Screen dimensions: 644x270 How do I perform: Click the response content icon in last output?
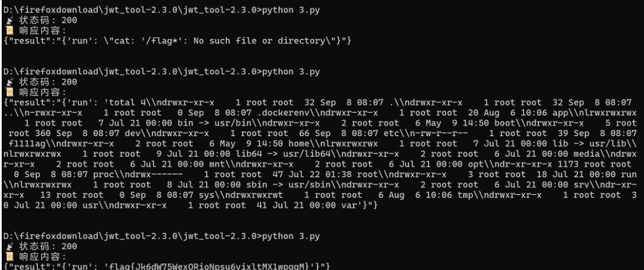click(x=6, y=254)
